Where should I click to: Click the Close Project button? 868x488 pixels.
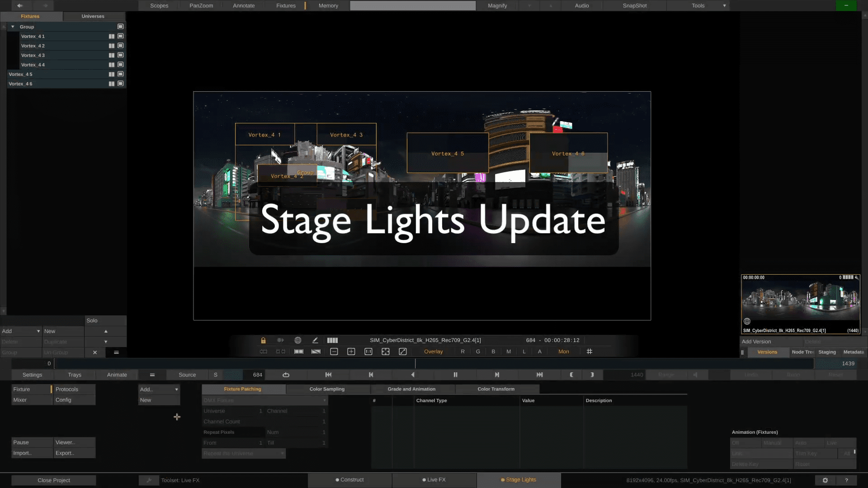53,480
